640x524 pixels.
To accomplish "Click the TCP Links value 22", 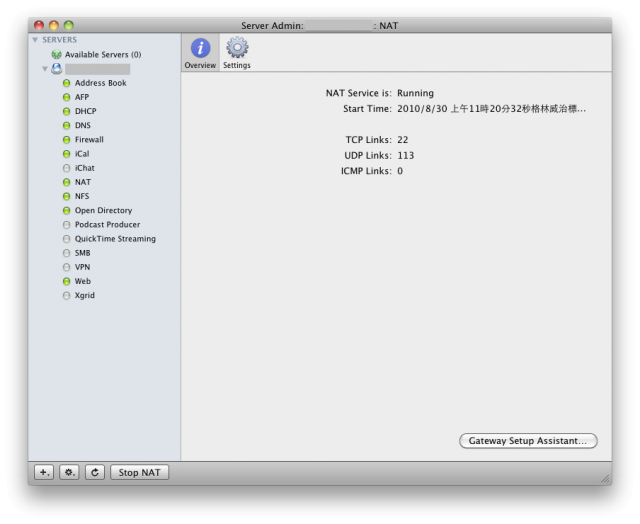I will [x=402, y=140].
